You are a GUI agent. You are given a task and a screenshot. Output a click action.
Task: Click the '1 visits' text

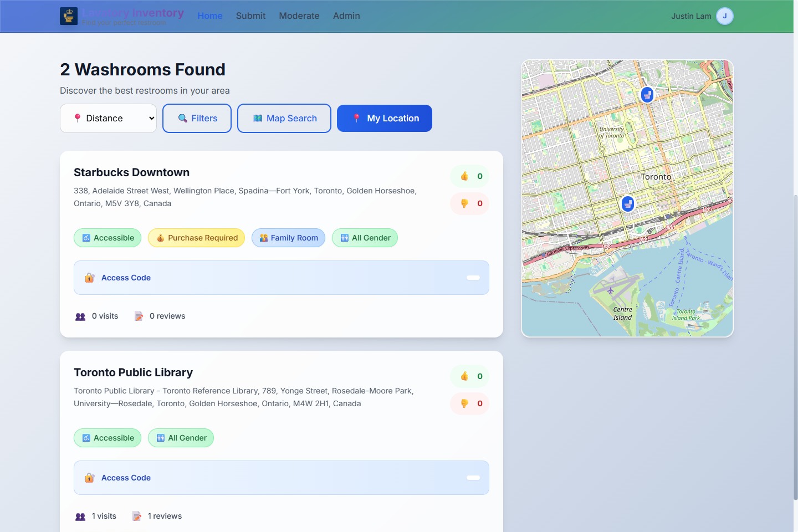point(104,516)
